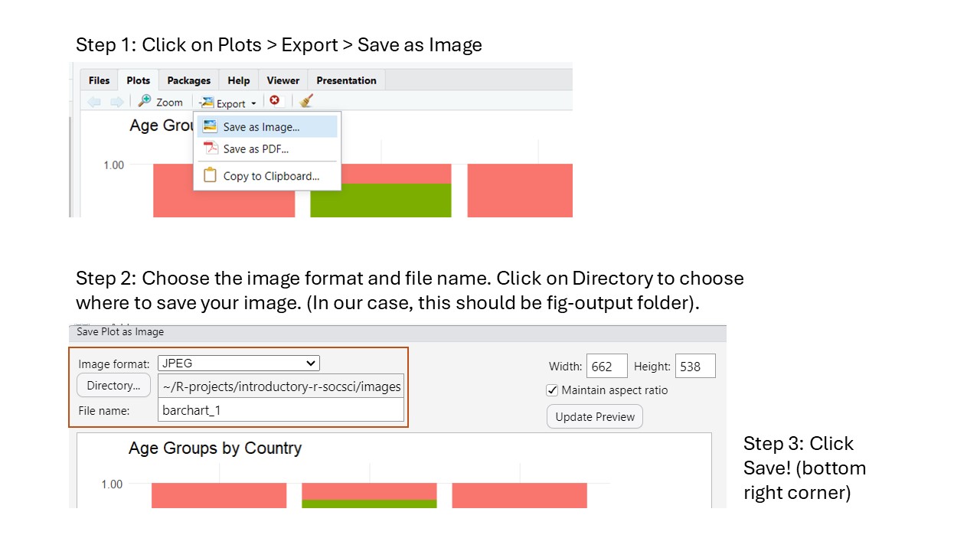Remove current plot with red X icon
This screenshot has width=980, height=551.
coord(274,101)
